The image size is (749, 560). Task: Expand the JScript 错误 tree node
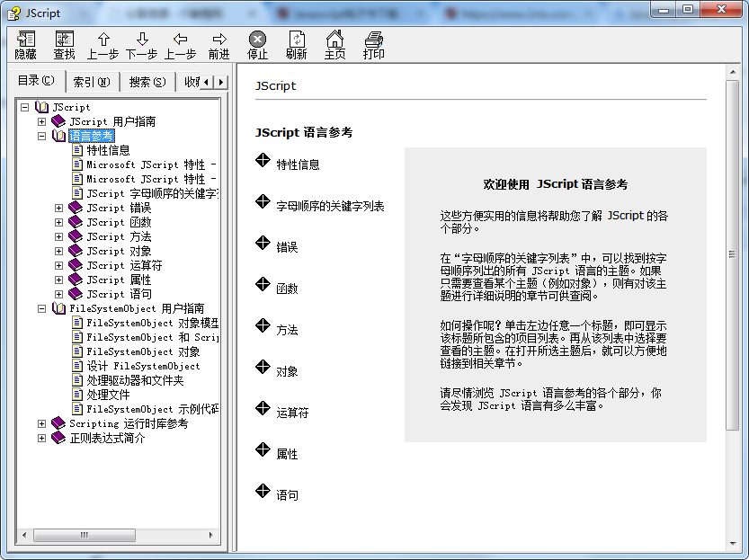tap(58, 208)
